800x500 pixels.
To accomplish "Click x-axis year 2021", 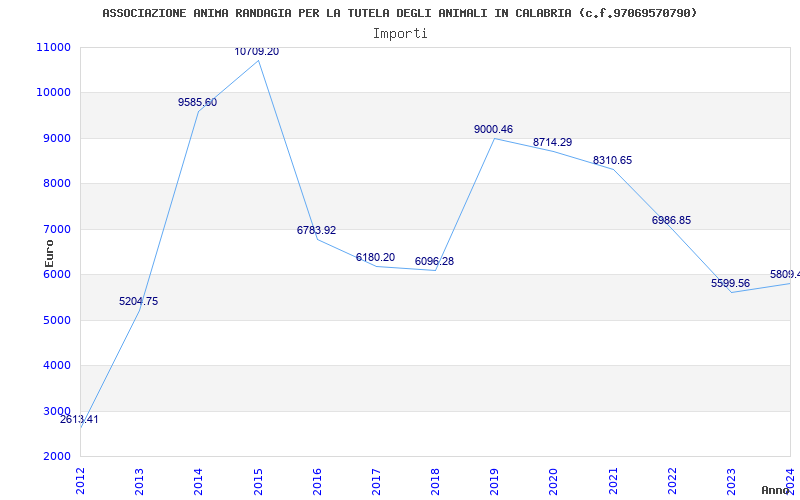I will click(613, 481).
